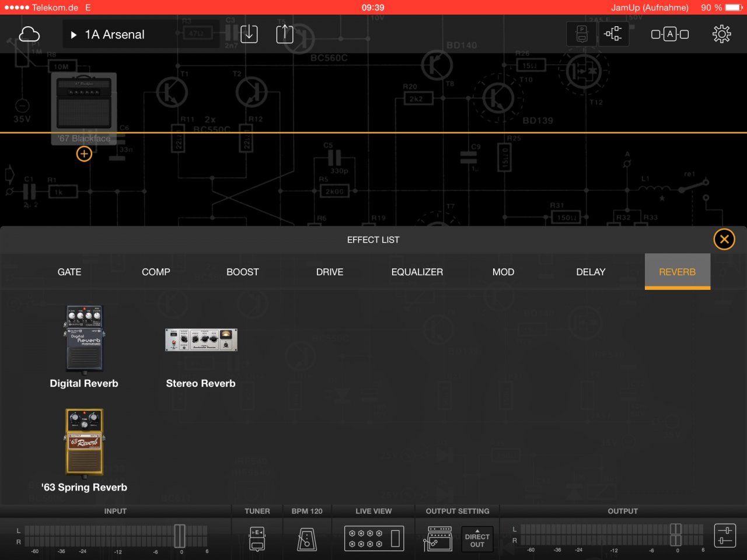Open the signal chain routing icon
This screenshot has width=747, height=560.
(613, 34)
